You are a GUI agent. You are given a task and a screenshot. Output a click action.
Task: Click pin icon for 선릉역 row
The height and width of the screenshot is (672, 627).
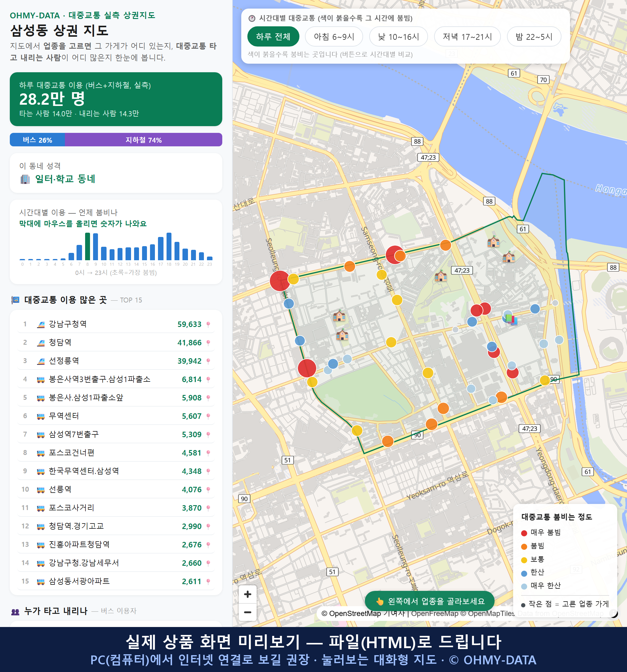tap(208, 490)
